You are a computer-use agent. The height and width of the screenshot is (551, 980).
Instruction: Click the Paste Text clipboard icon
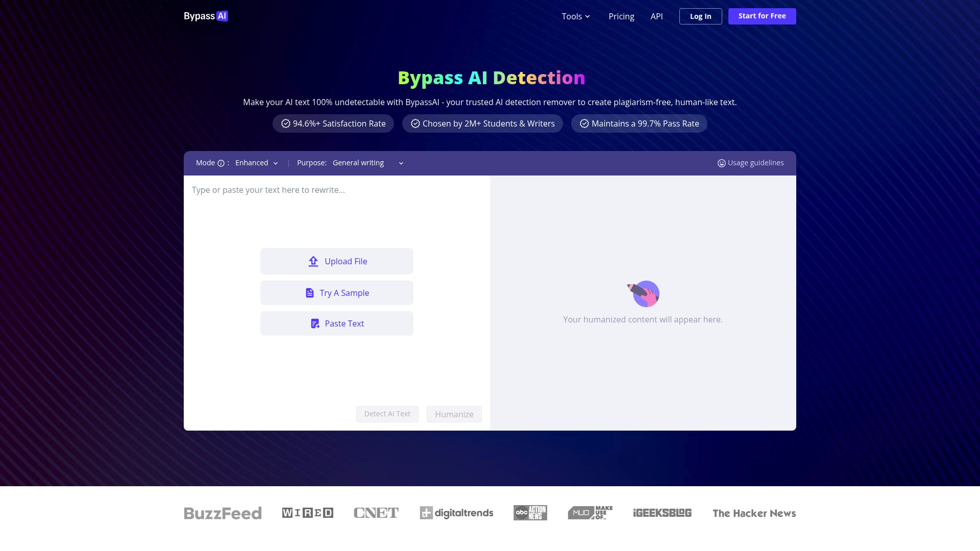click(x=315, y=323)
